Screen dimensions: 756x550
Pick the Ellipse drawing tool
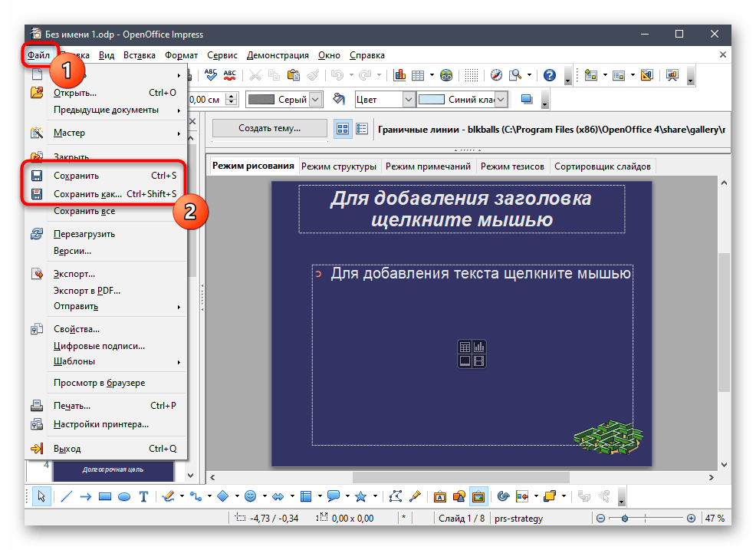click(123, 496)
